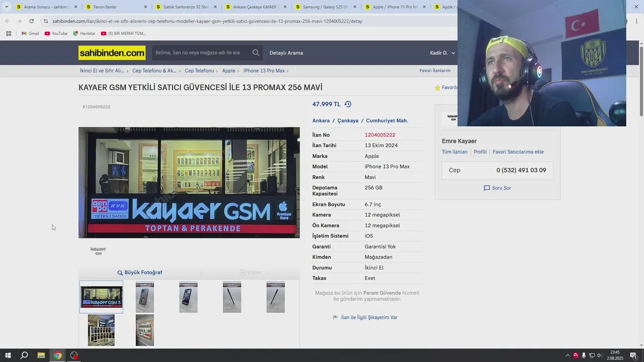The height and width of the screenshot is (362, 644).
Task: Click the iPhone 13 Pro Max breadcrumb
Action: coord(264,71)
